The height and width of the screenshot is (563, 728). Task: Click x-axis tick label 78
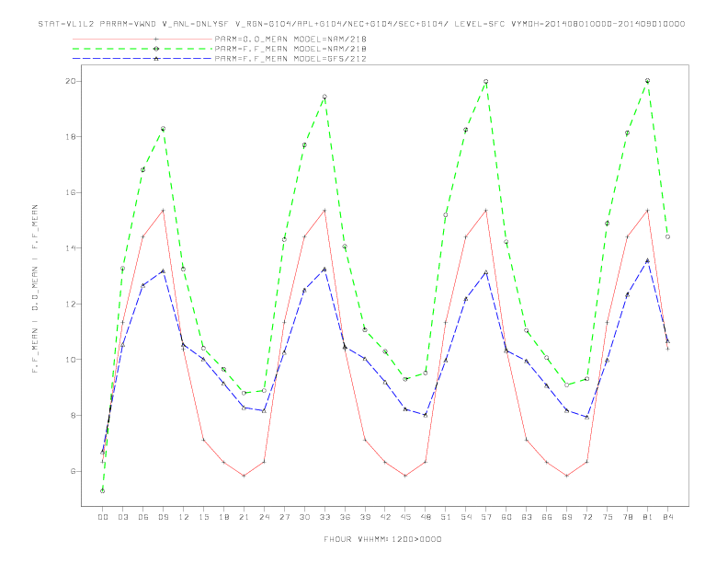pos(627,517)
